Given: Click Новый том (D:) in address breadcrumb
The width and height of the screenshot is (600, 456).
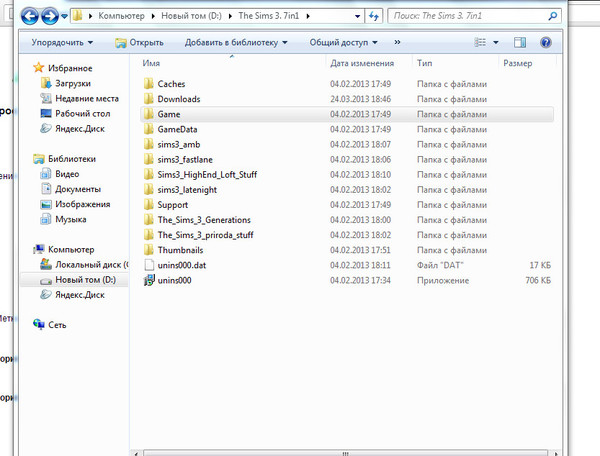Looking at the screenshot, I should click(191, 16).
